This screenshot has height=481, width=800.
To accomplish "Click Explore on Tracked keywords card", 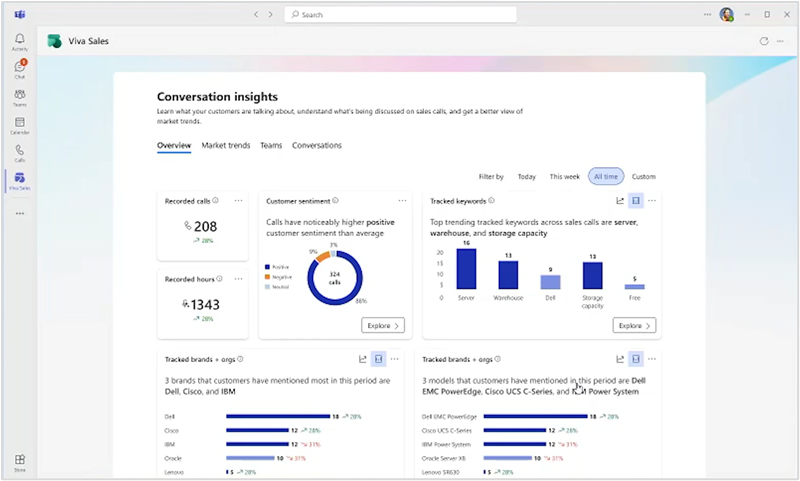I will tap(634, 325).
